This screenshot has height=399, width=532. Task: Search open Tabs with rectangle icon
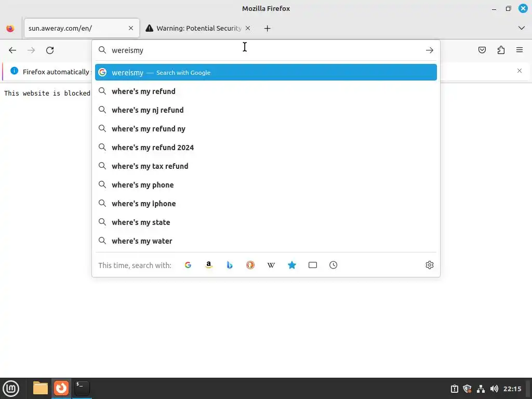pyautogui.click(x=313, y=265)
